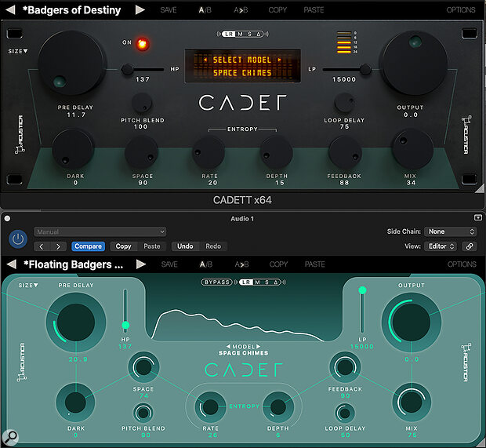Screen dimensions: 486x448
Task: Click Undo in the plugin header
Action: pyautogui.click(x=185, y=246)
